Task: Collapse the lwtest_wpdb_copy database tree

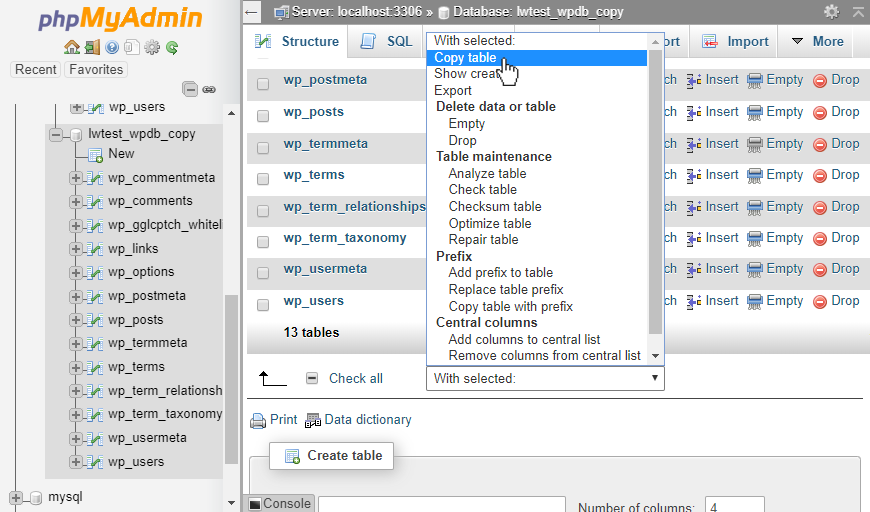Action: pos(56,134)
